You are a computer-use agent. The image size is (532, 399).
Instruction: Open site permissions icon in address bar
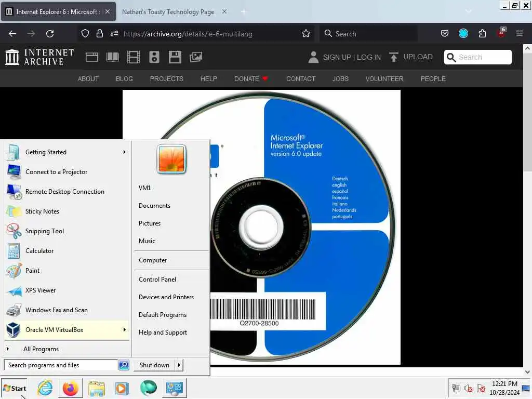114,34
